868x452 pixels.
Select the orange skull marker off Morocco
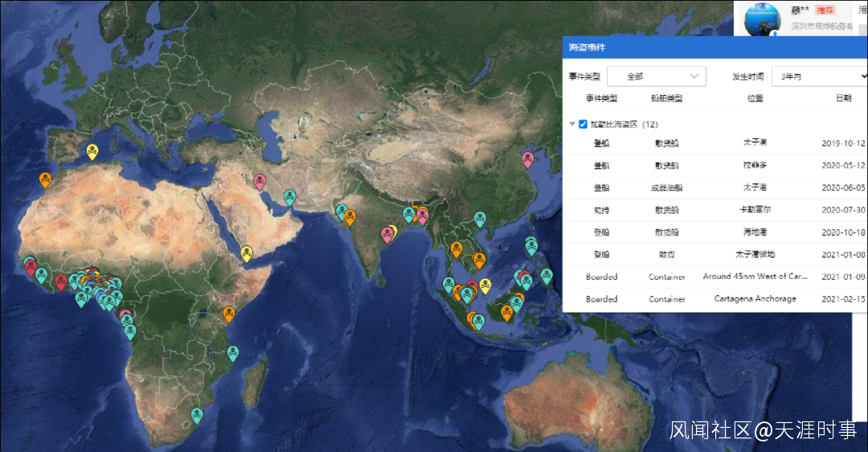(x=45, y=179)
